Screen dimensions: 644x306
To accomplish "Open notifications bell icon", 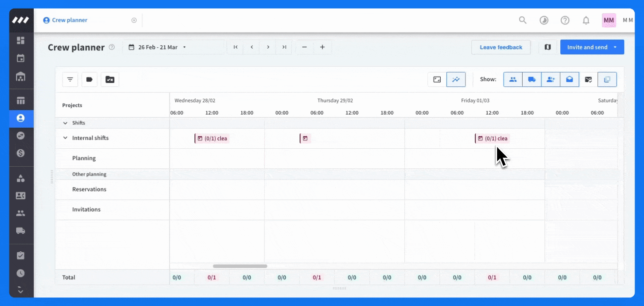I will (586, 20).
